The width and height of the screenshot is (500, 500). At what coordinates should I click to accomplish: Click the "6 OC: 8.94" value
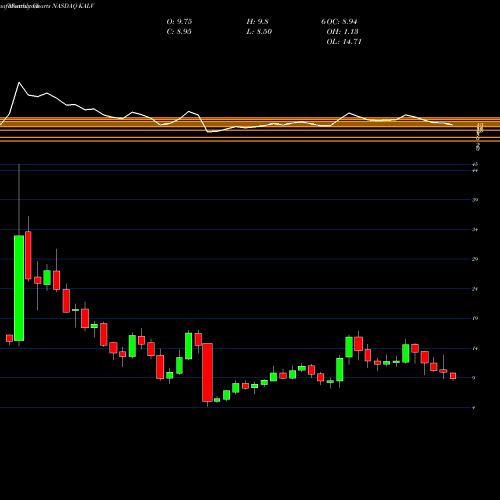[x=339, y=22]
